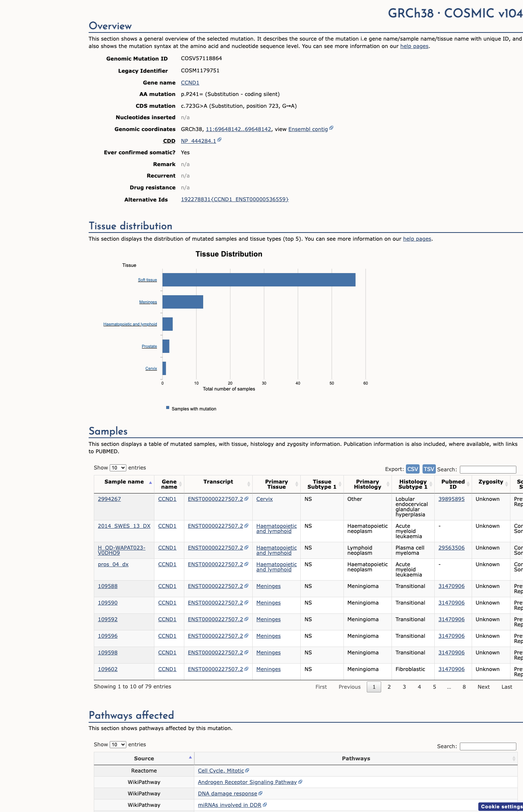The width and height of the screenshot is (523, 812).
Task: Click external icon on transcript in row 109596
Action: 246,635
